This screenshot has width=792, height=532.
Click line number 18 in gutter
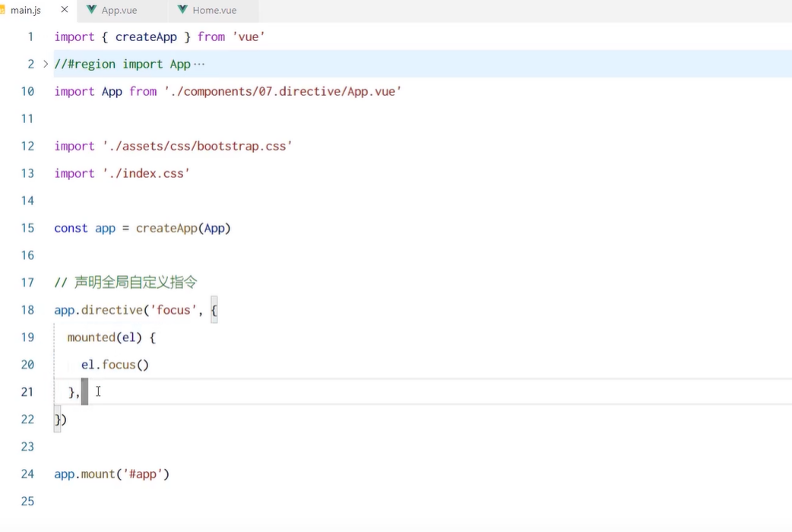[x=27, y=310]
